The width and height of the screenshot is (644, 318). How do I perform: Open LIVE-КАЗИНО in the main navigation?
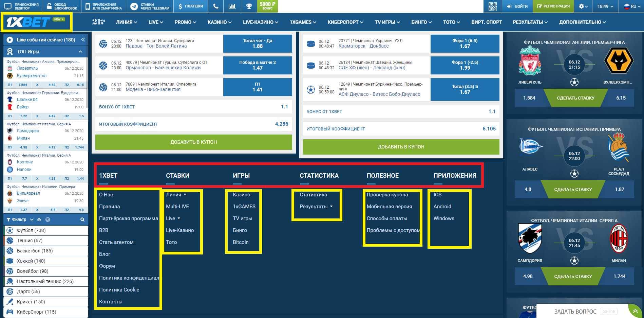(260, 22)
